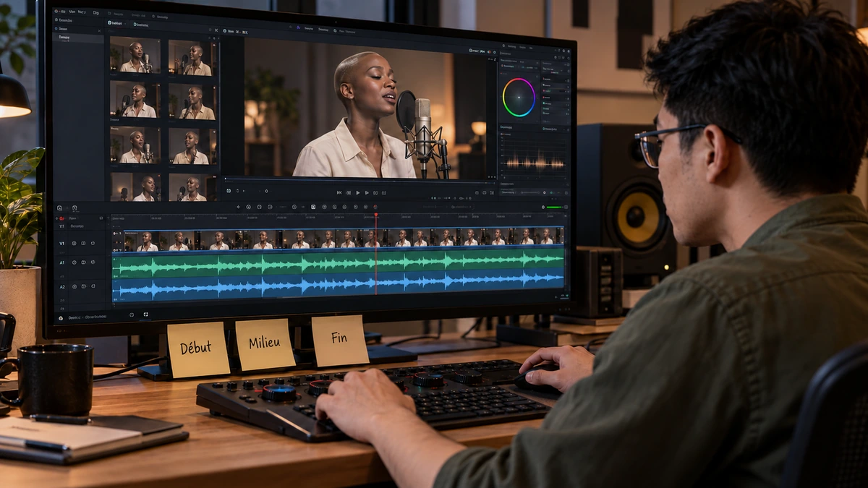Select the A1 track label
The height and width of the screenshot is (488, 868).
coord(61,262)
